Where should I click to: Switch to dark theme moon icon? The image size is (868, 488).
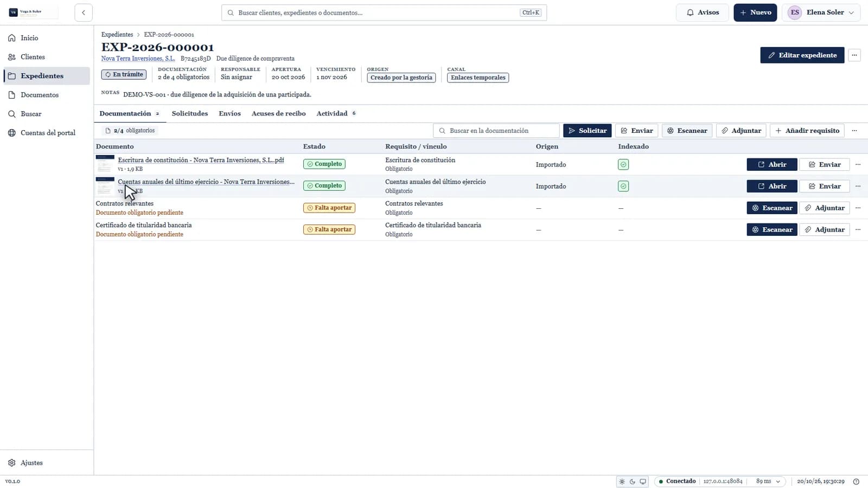(x=633, y=481)
